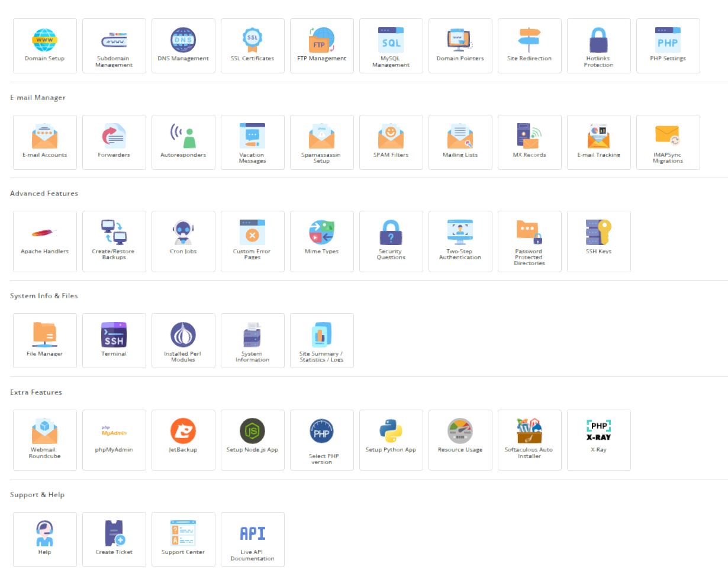Viewport: 728px width, 570px height.
Task: Open Security Questions
Action: point(391,241)
